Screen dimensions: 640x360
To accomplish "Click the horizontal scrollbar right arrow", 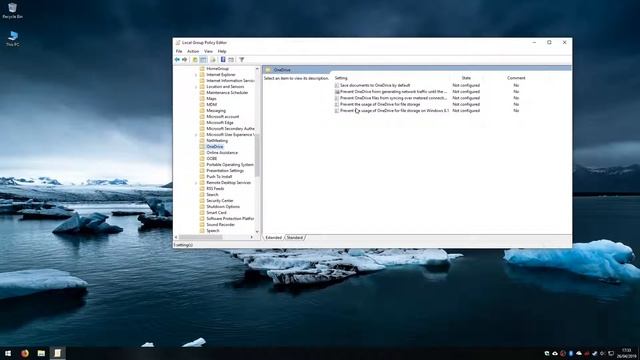I will [251, 237].
